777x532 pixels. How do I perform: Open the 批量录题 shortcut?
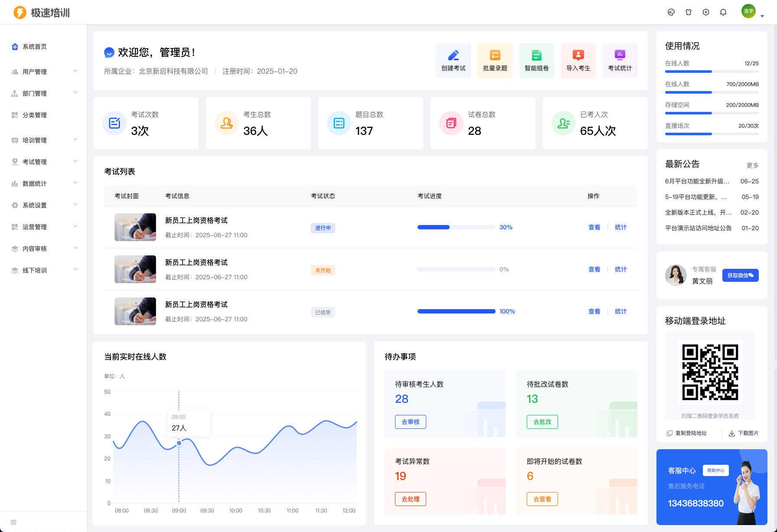coord(495,55)
